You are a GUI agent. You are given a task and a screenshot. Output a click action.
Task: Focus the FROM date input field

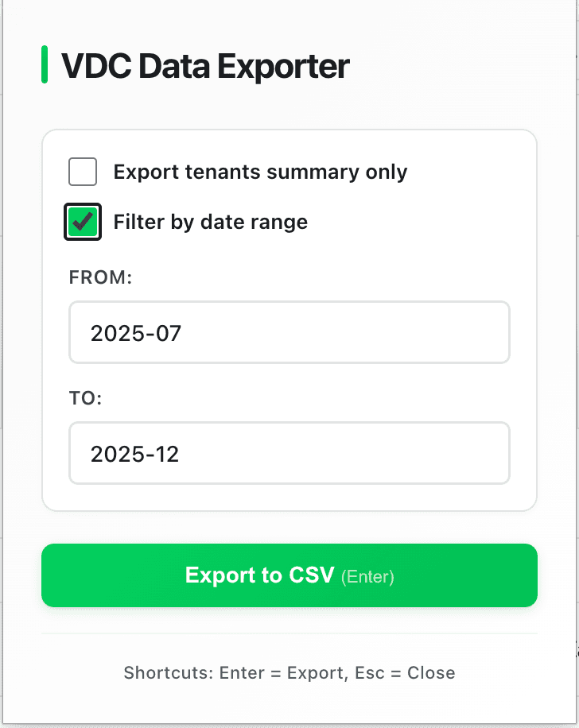pos(289,332)
